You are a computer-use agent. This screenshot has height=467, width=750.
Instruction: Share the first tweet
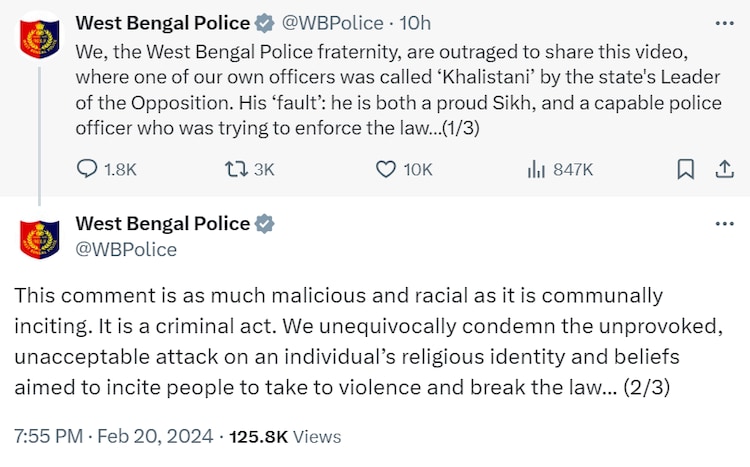pos(722,170)
